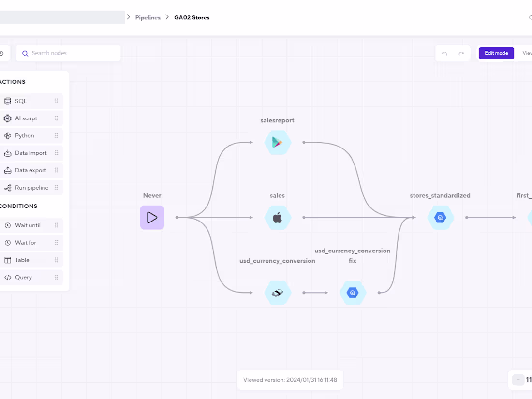Click the Query condition icon
532x399 pixels.
click(x=8, y=277)
